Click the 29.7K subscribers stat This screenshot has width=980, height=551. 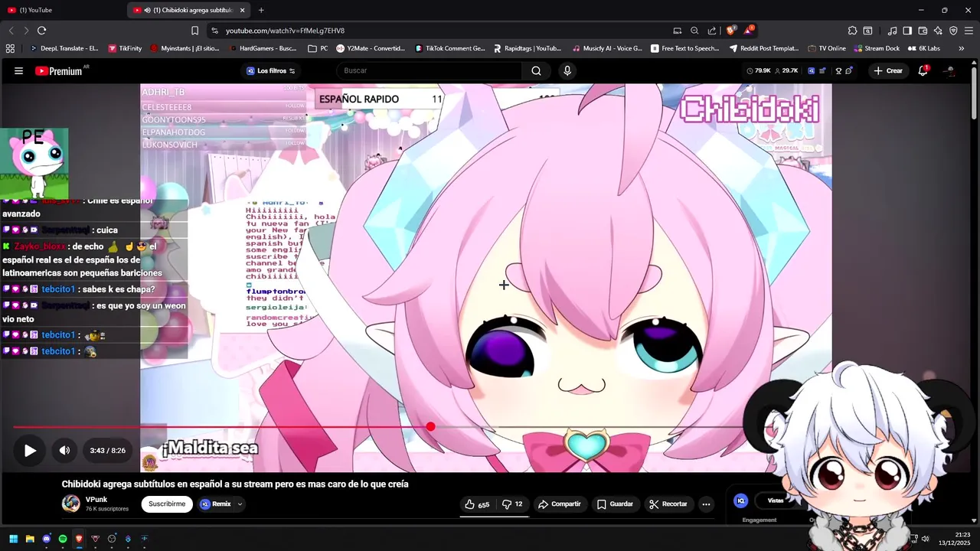(786, 71)
